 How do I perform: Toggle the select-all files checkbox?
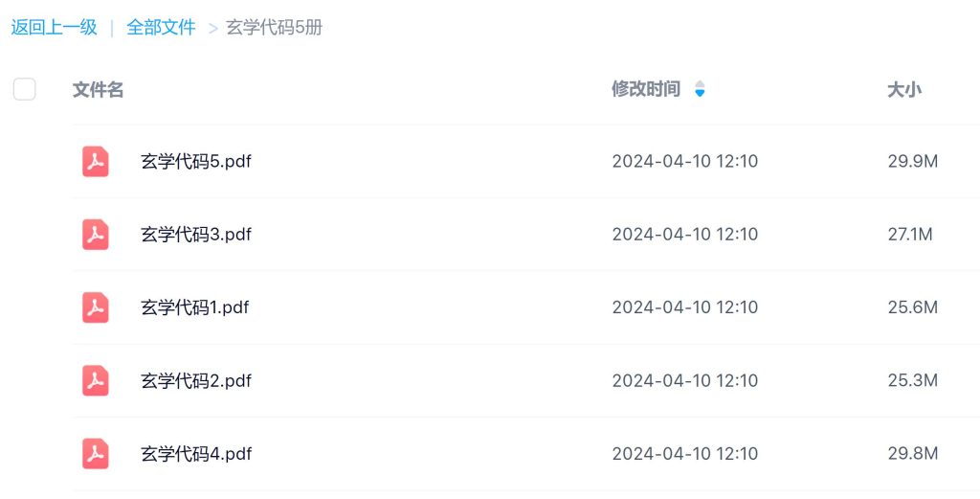25,90
